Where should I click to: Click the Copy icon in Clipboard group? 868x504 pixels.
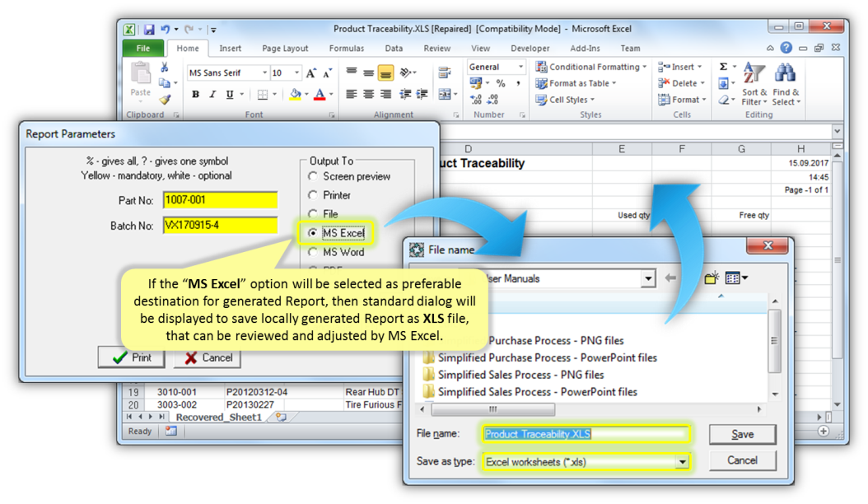click(165, 83)
